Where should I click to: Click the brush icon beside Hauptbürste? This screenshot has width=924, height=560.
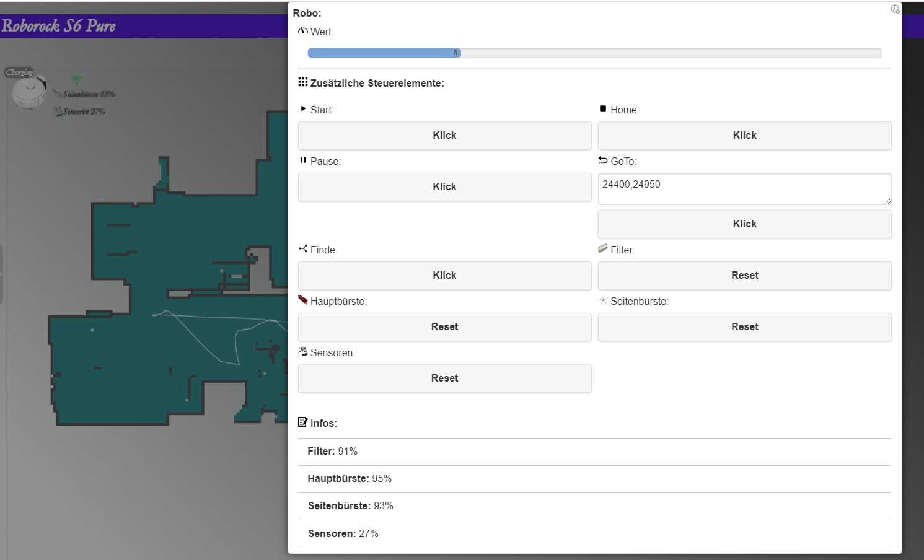click(x=302, y=300)
